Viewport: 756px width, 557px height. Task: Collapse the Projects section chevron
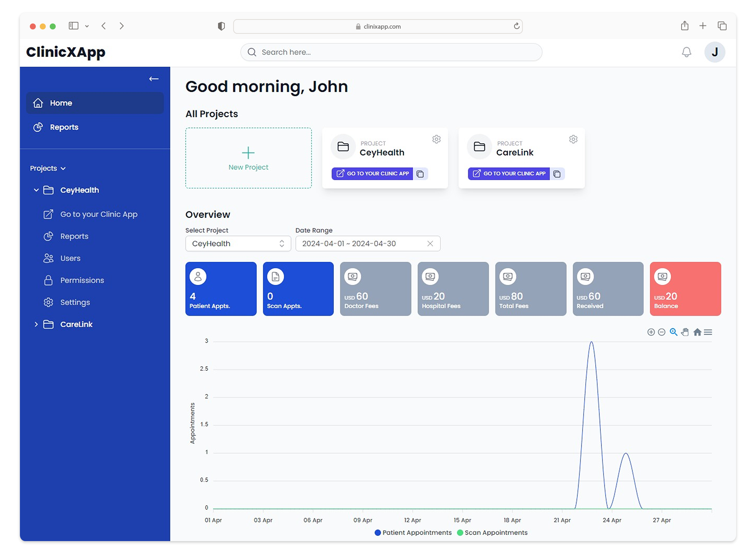point(63,168)
